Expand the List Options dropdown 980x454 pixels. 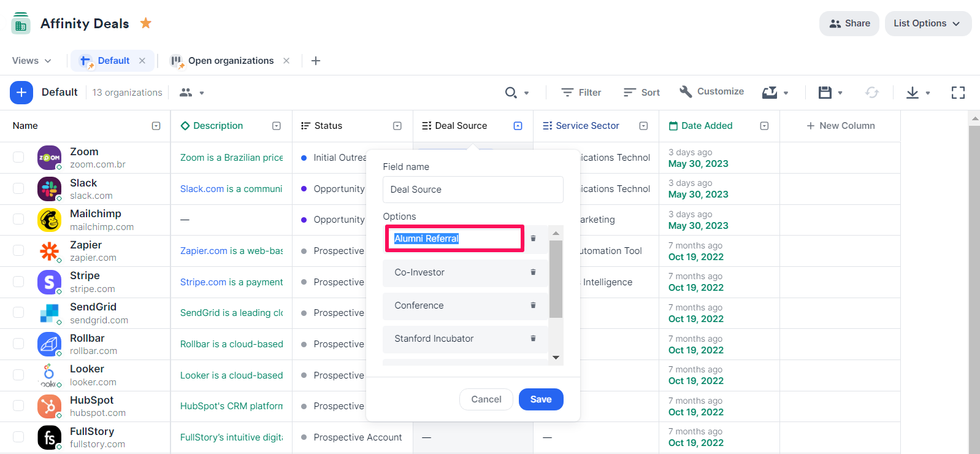pyautogui.click(x=927, y=23)
